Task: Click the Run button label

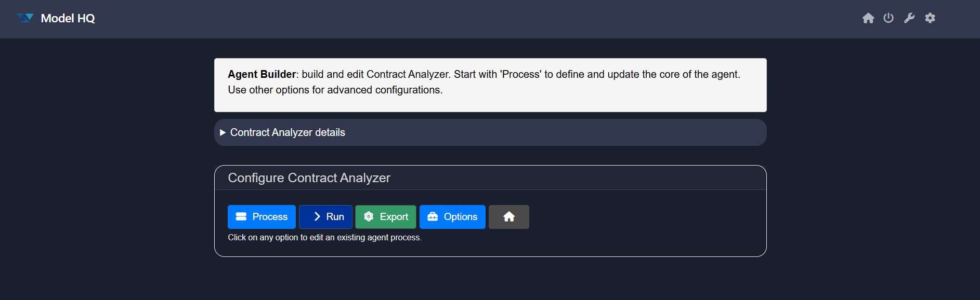Action: coord(335,217)
